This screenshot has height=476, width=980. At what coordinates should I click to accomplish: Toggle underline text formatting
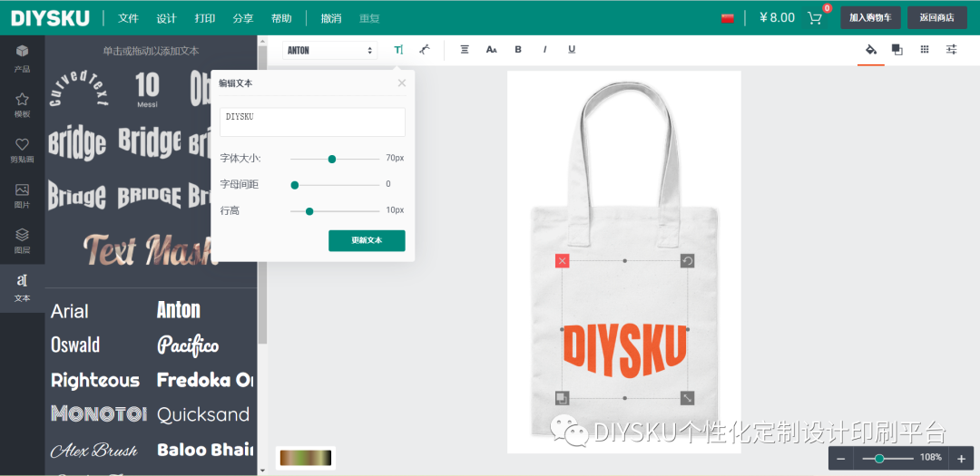click(x=572, y=50)
